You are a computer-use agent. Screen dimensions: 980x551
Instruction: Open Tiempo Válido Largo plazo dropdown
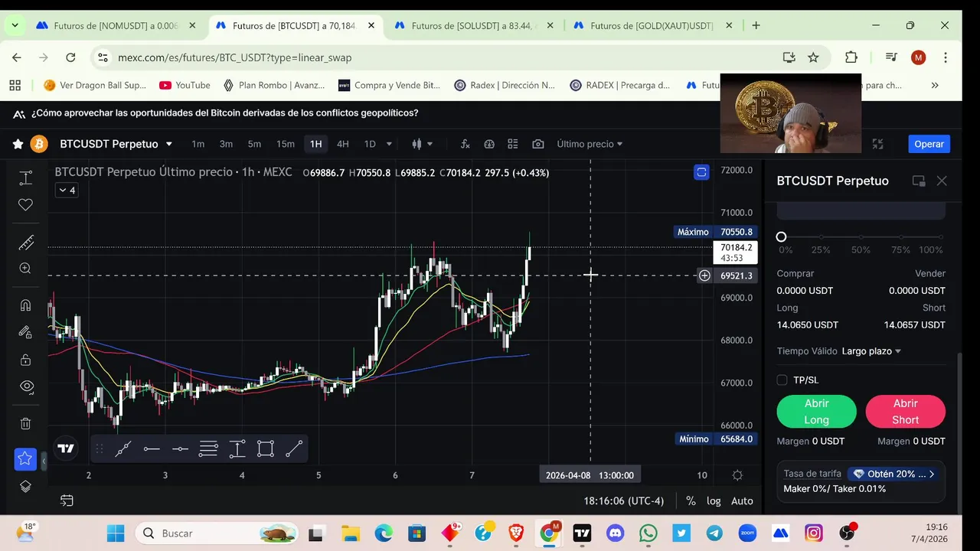click(871, 351)
